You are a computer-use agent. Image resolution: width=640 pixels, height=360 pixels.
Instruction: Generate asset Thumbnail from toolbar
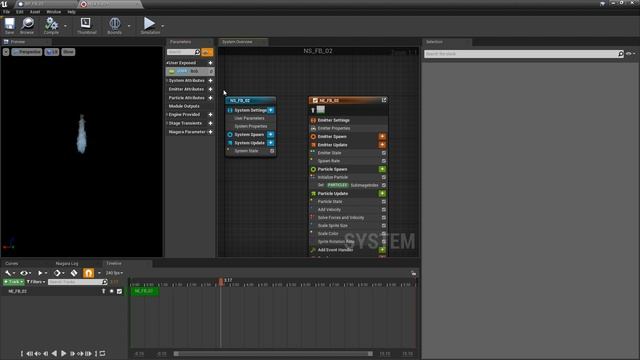[x=86, y=25]
